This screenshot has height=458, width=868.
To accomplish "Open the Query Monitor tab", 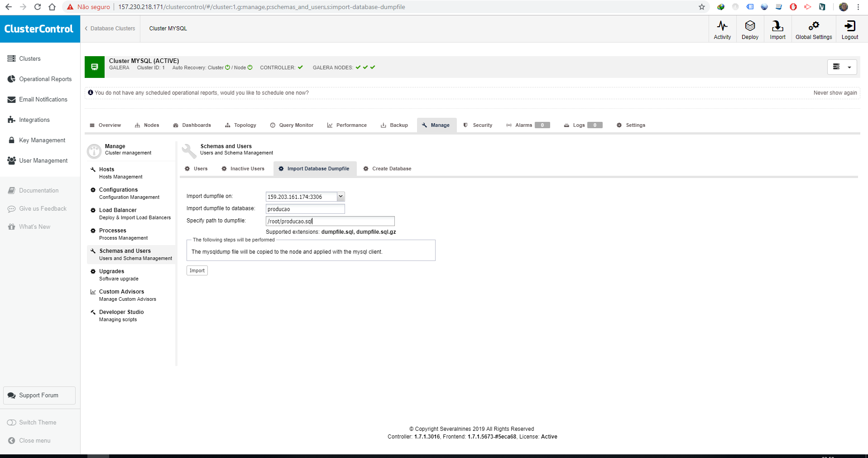I will pyautogui.click(x=296, y=125).
